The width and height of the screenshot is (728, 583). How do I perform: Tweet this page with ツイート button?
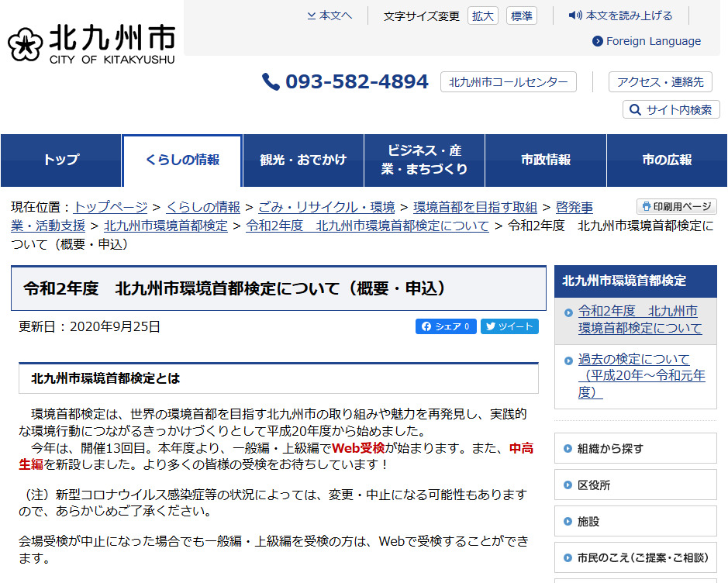pos(509,326)
